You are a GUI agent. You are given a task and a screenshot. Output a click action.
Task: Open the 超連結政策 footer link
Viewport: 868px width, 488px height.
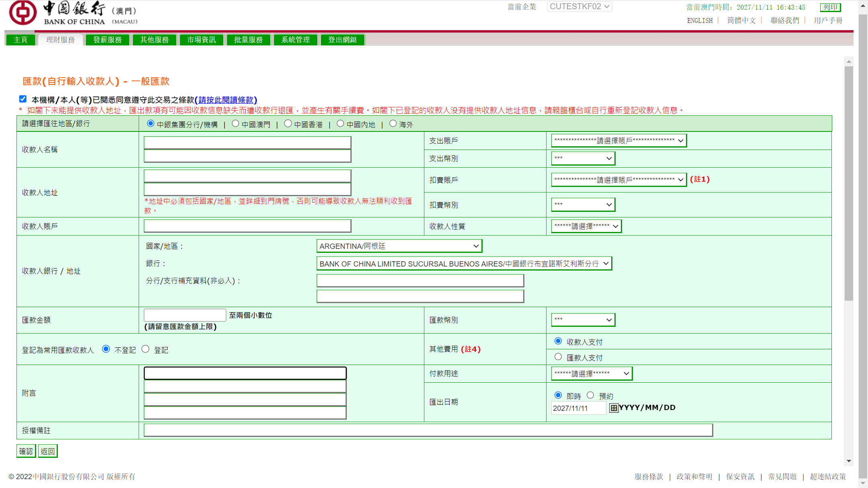pyautogui.click(x=828, y=477)
